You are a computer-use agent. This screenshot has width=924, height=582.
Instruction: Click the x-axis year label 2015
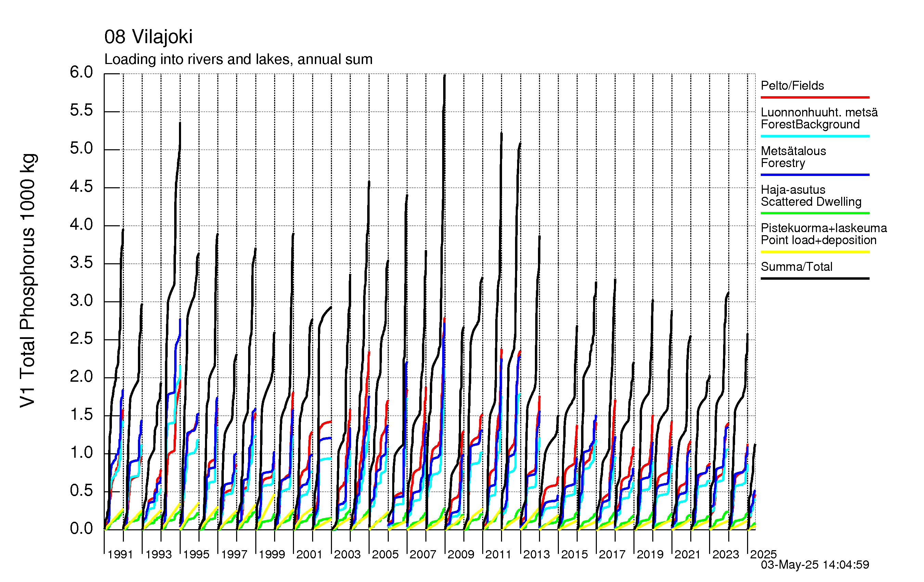(575, 554)
